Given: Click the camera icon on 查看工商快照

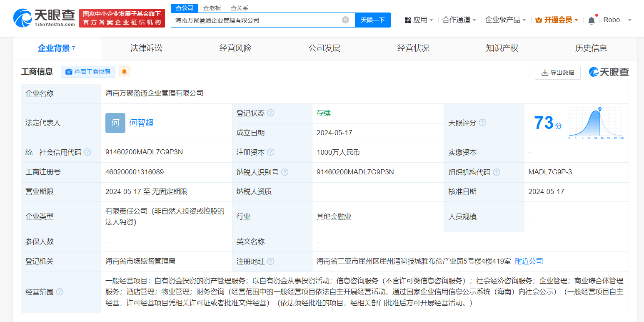Looking at the screenshot, I should (69, 72).
